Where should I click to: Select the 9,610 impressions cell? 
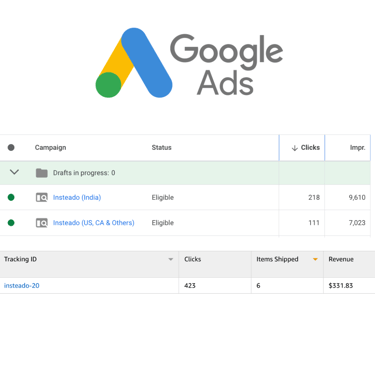(x=357, y=197)
